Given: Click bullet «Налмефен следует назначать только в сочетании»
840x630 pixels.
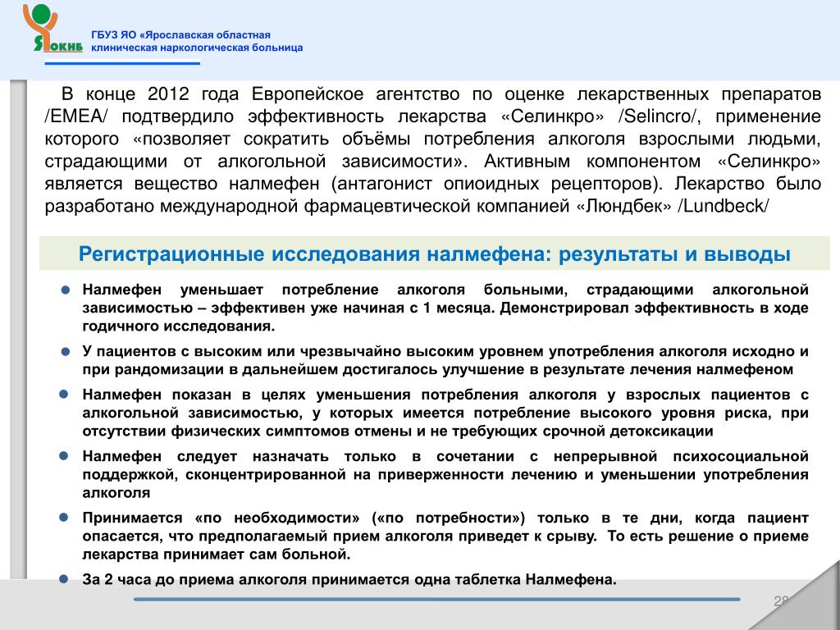Looking at the screenshot, I should coord(445,456).
